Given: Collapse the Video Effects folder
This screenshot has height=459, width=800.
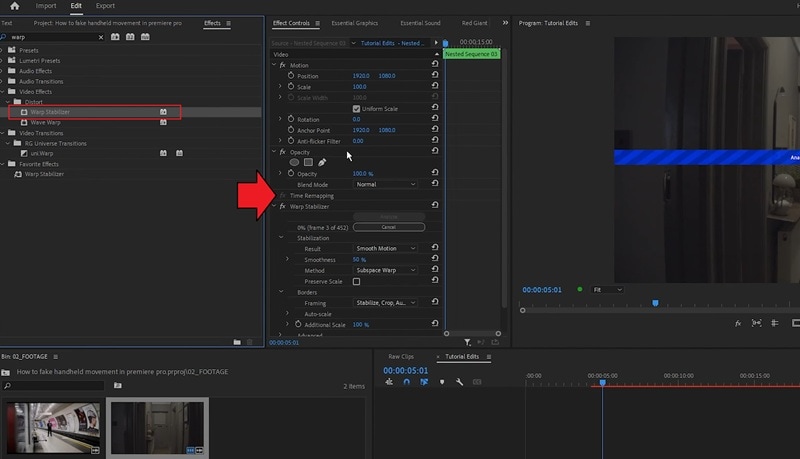Looking at the screenshot, I should click(2, 92).
